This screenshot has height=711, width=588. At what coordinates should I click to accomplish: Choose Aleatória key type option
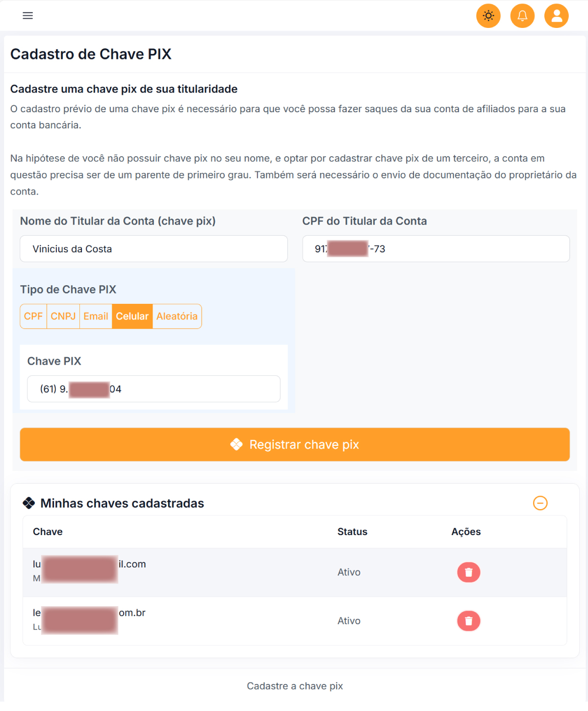(177, 317)
